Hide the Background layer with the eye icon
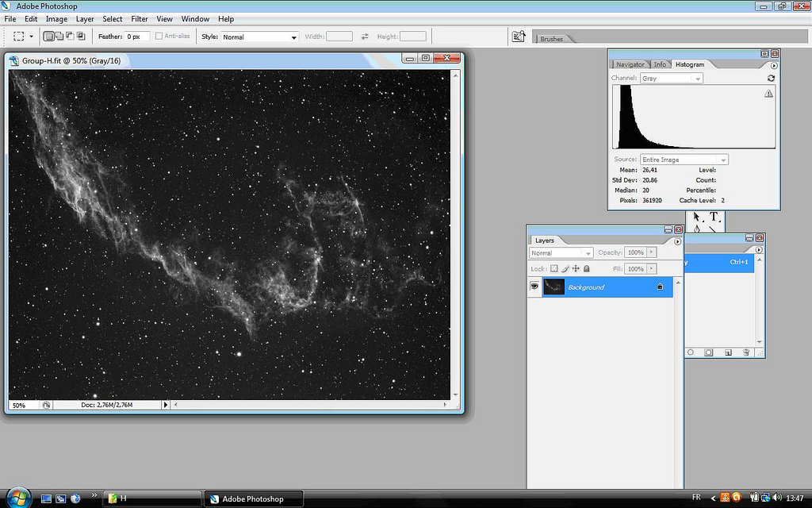Viewport: 812px width, 508px height. 534,287
